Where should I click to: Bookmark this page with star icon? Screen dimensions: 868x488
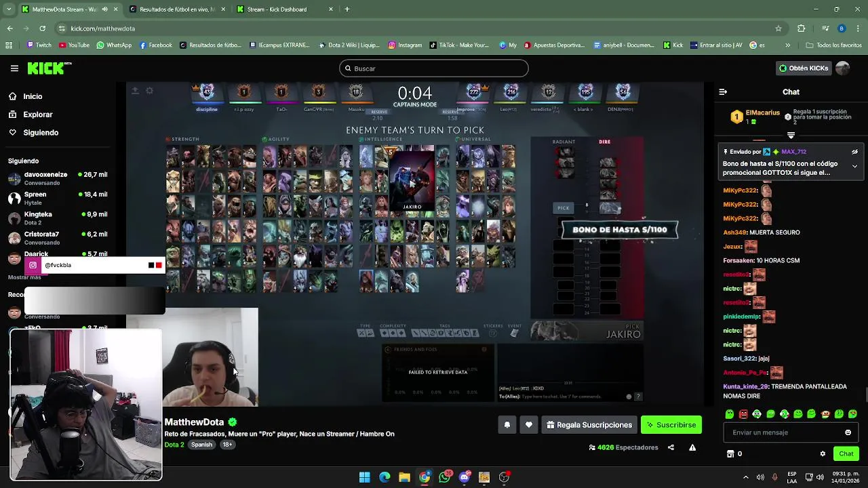pos(778,28)
